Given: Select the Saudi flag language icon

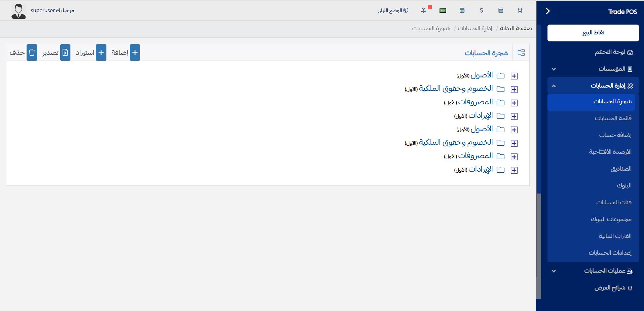Looking at the screenshot, I should 443,10.
